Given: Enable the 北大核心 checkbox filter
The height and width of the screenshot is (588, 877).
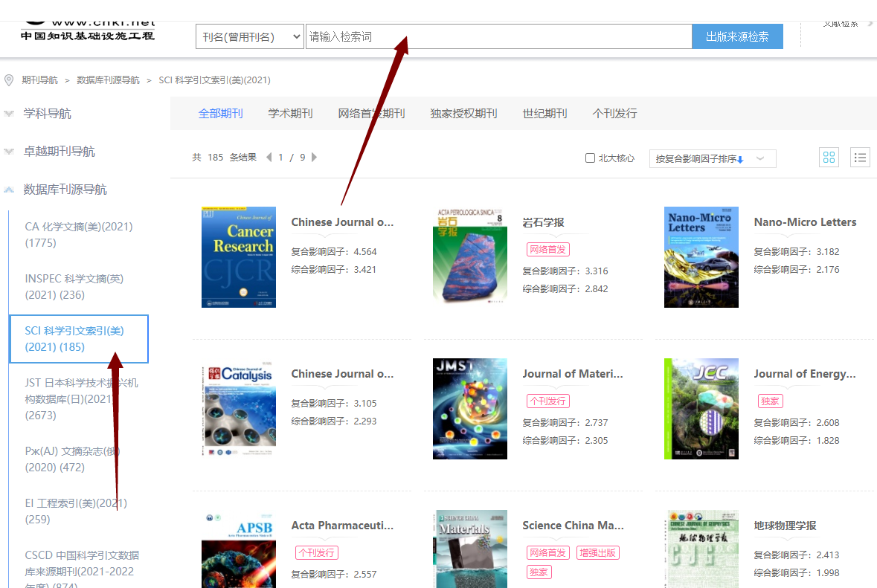Looking at the screenshot, I should [x=590, y=158].
